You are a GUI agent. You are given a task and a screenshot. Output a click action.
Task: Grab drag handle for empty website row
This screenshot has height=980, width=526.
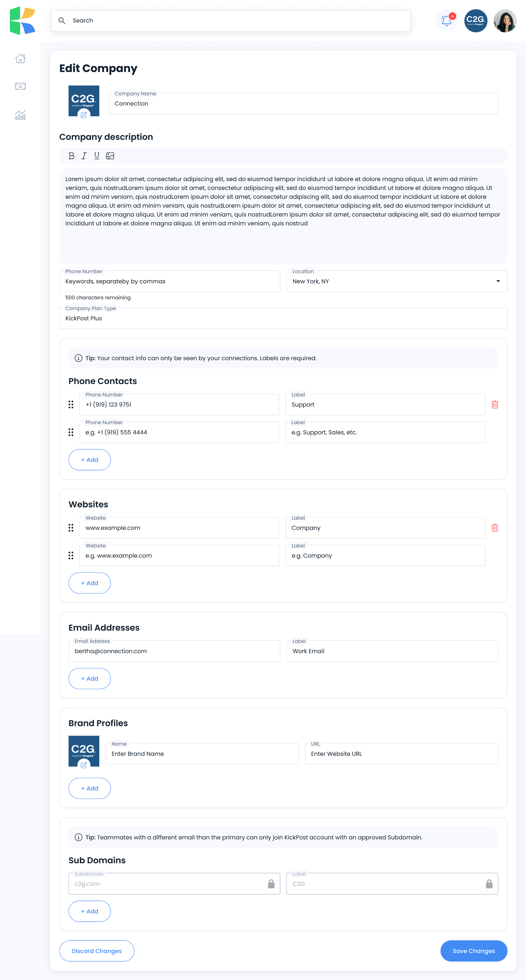point(71,555)
